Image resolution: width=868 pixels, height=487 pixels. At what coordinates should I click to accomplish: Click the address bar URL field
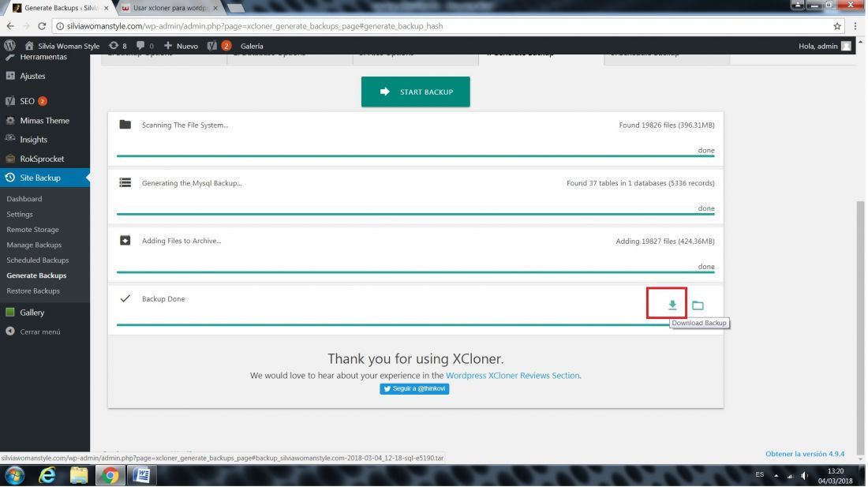click(x=443, y=26)
